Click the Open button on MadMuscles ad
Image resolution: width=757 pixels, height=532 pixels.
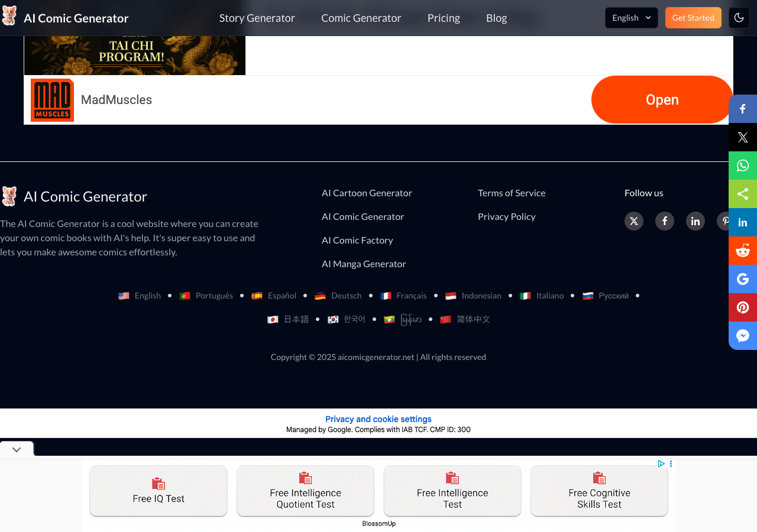tap(662, 100)
